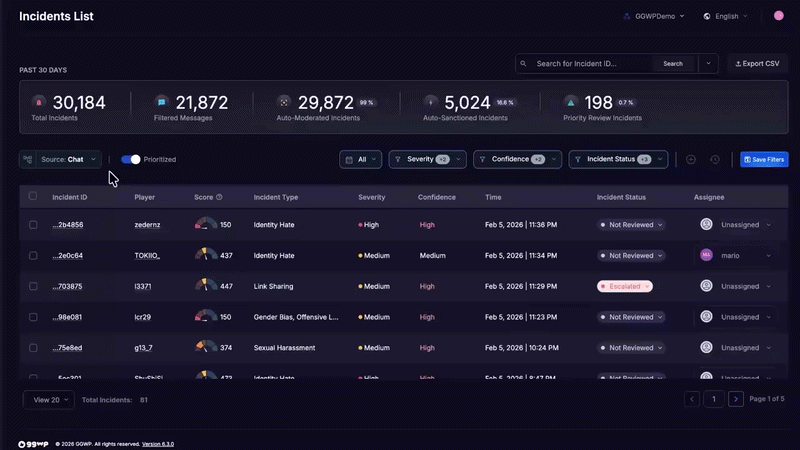Check the select-all header checkbox
Image resolution: width=800 pixels, height=450 pixels.
pyautogui.click(x=33, y=197)
